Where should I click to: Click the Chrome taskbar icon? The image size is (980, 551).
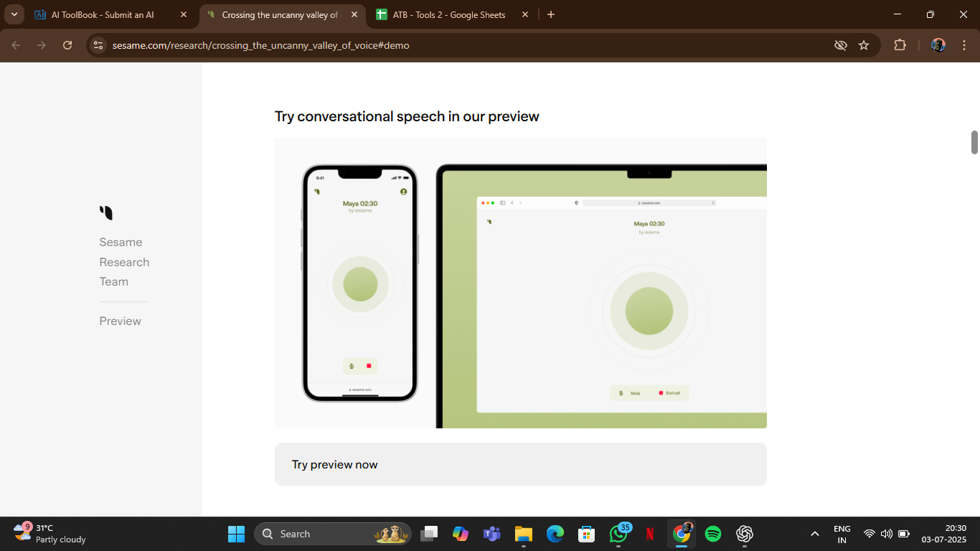tap(682, 534)
